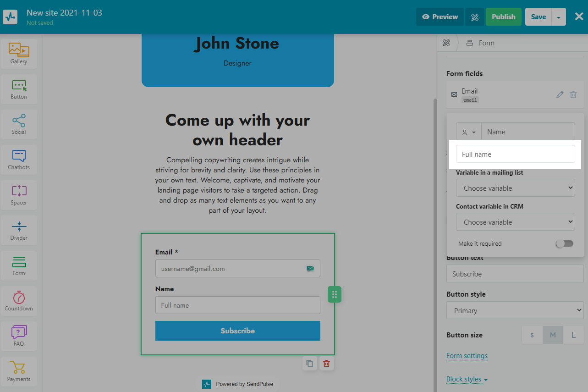This screenshot has height=392, width=588.
Task: Open the Save options dropdown arrow
Action: click(559, 17)
